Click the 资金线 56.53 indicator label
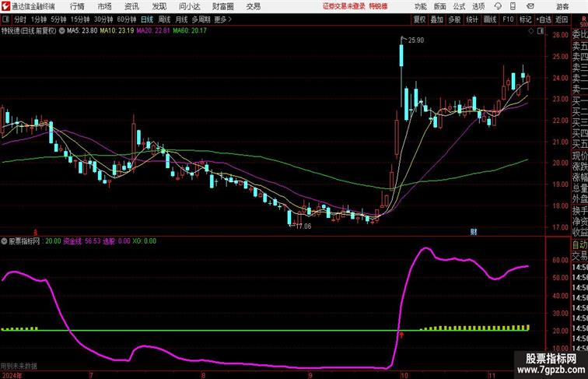The height and width of the screenshot is (379, 588). 82,241
